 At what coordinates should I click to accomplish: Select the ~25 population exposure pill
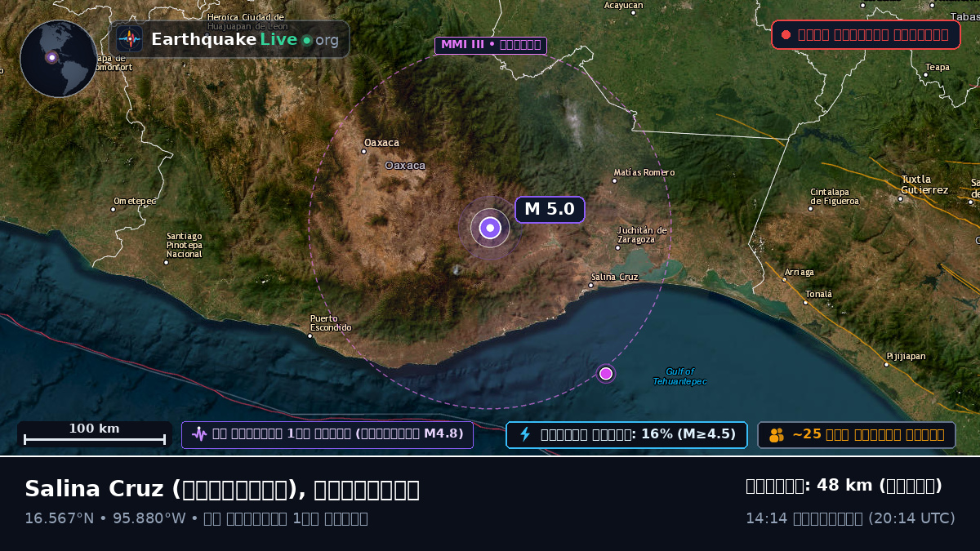point(857,434)
